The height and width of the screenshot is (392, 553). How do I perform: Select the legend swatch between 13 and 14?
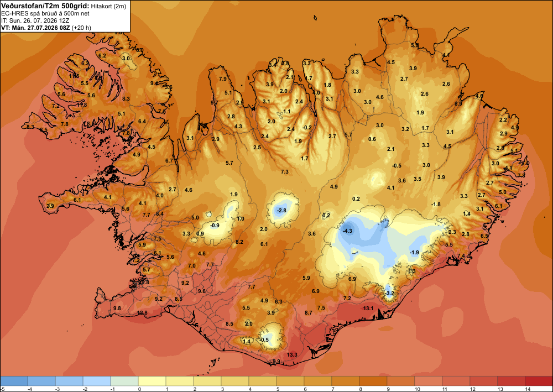(x=511, y=381)
